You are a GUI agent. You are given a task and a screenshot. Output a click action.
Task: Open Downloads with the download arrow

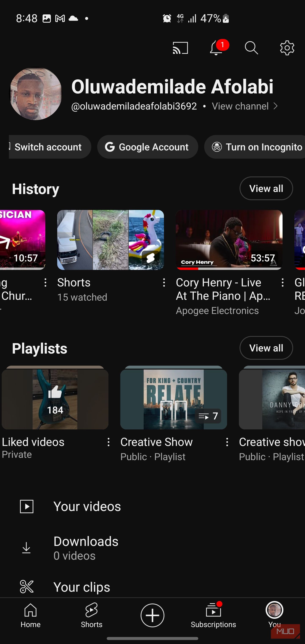86,548
